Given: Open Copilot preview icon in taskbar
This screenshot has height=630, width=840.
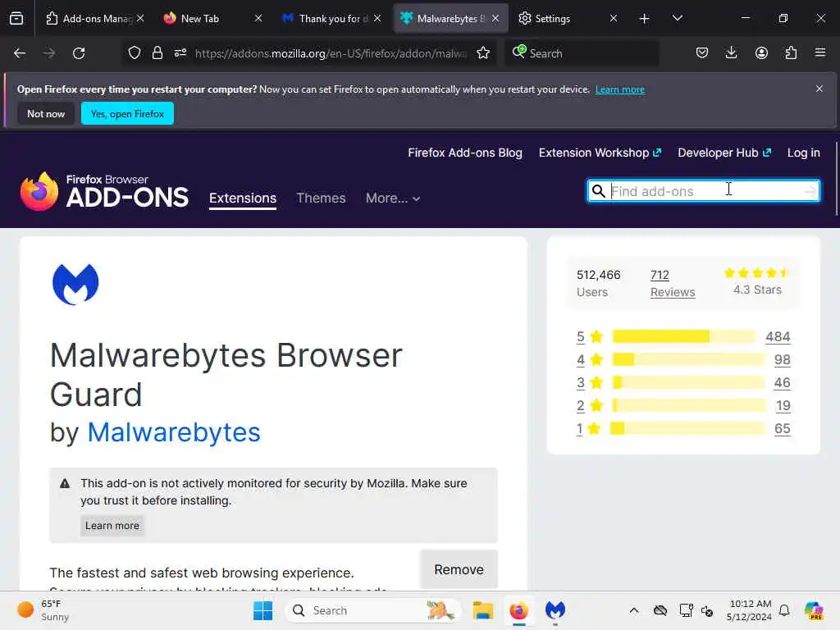Looking at the screenshot, I should pyautogui.click(x=814, y=610).
